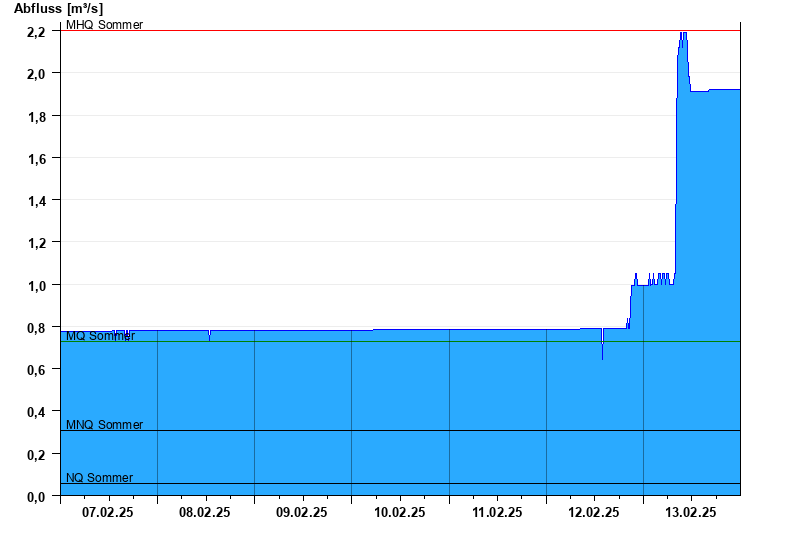Screen dimensions: 800x550
Task: Click the 2,2 y-axis tick value
Action: point(36,32)
